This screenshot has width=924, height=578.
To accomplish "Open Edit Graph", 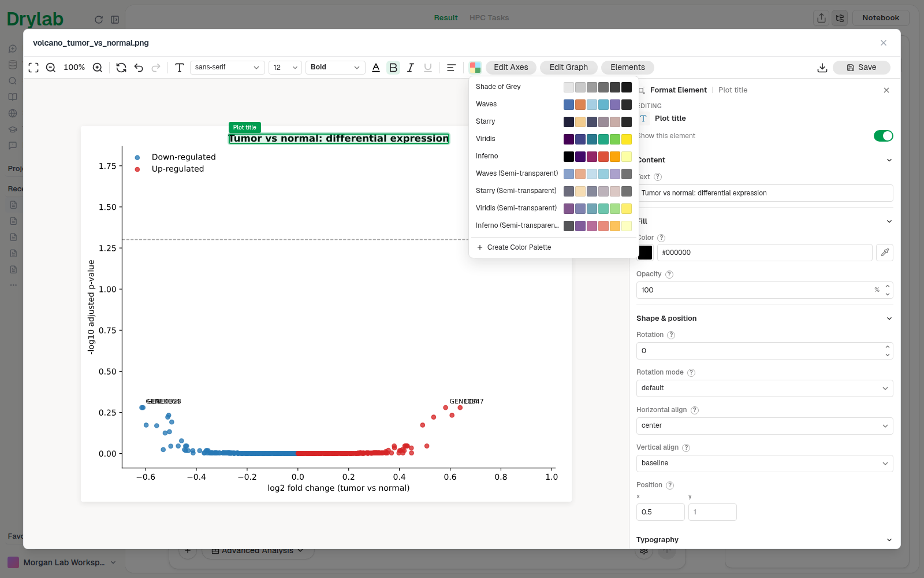I will pyautogui.click(x=569, y=68).
